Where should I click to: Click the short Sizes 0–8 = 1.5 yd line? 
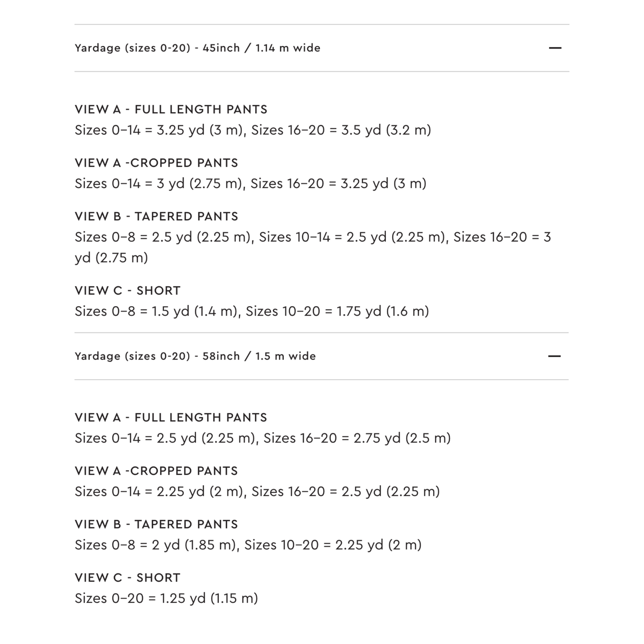coord(252,311)
